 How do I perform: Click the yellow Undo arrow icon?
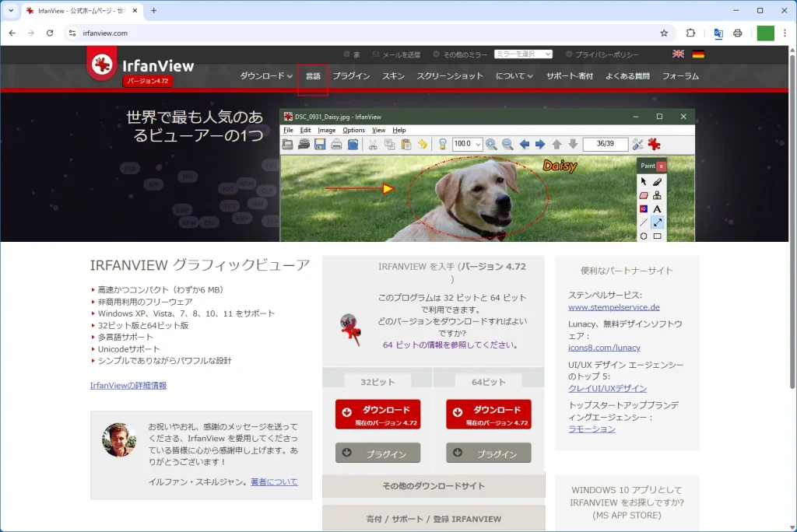click(423, 145)
